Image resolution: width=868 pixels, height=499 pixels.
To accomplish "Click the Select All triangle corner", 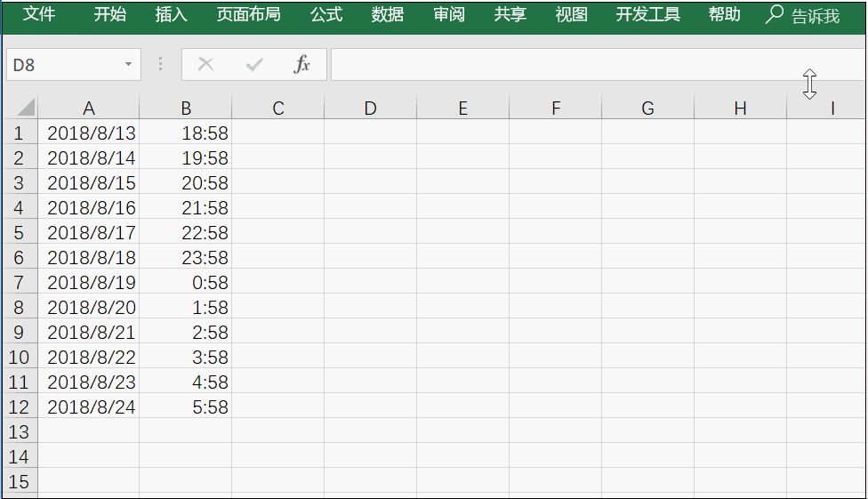I will tap(26, 108).
